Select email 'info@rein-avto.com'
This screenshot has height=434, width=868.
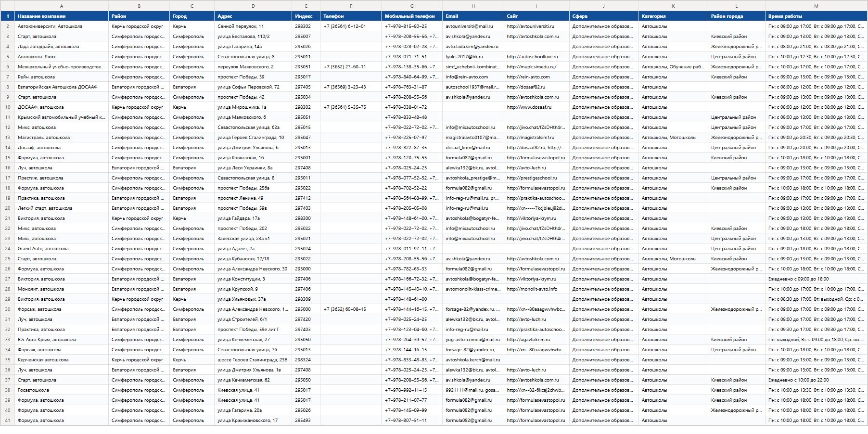473,77
